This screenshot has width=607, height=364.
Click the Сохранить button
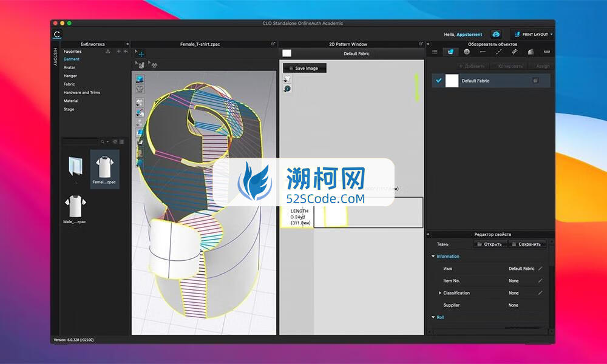527,244
